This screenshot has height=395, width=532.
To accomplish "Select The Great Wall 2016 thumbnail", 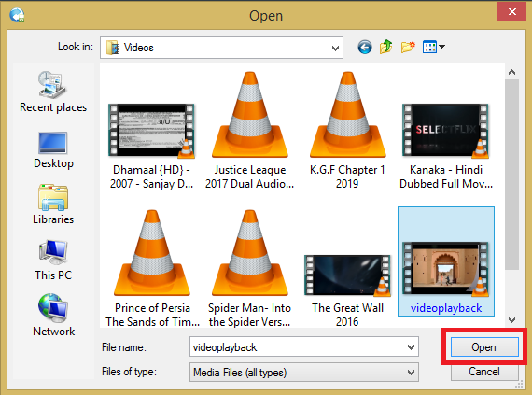I will [347, 275].
